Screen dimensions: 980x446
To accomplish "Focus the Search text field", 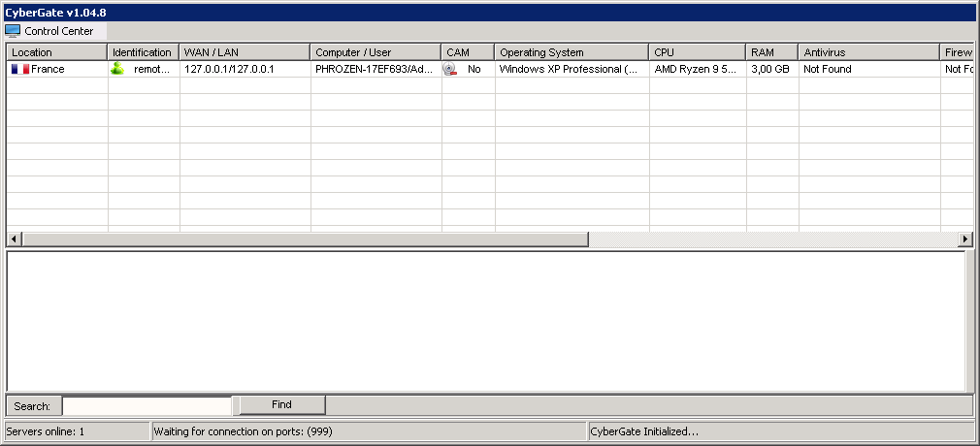I will coord(147,405).
